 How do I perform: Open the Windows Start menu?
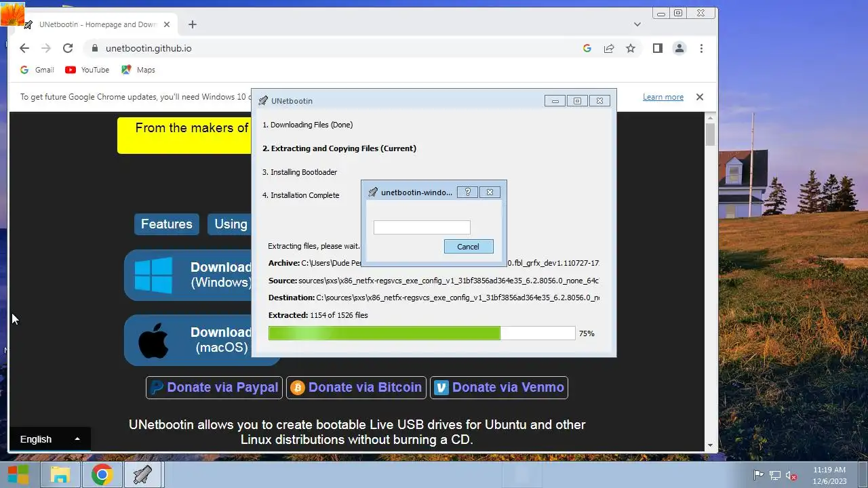coord(18,474)
